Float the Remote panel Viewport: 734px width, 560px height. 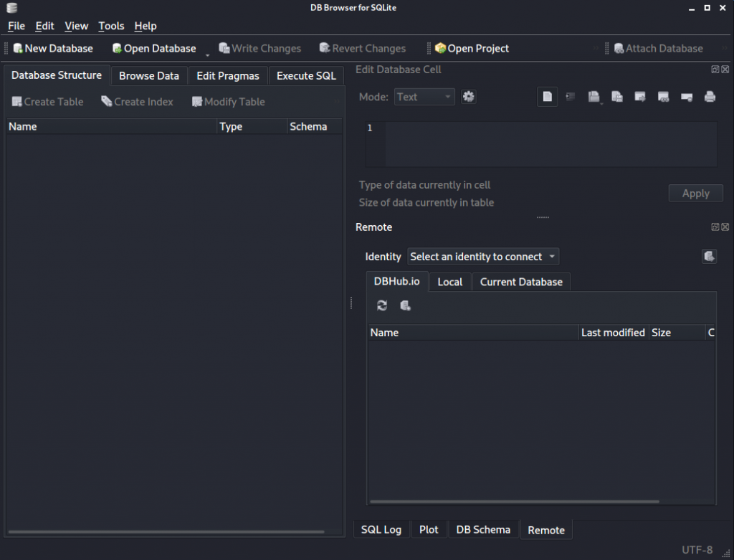tap(715, 227)
